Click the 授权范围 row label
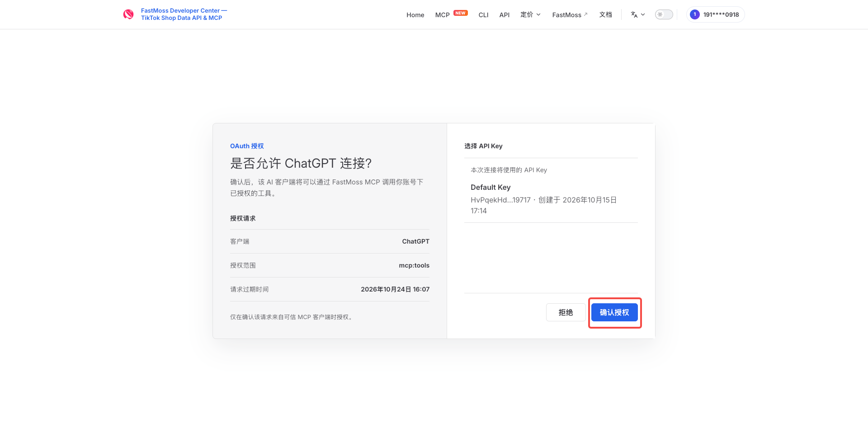This screenshot has width=868, height=433. 243,265
